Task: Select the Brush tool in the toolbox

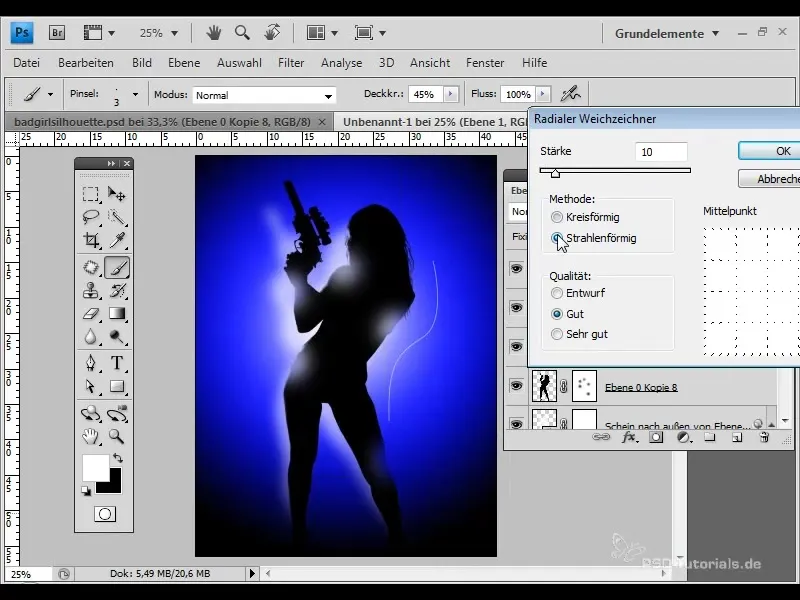Action: [x=117, y=267]
